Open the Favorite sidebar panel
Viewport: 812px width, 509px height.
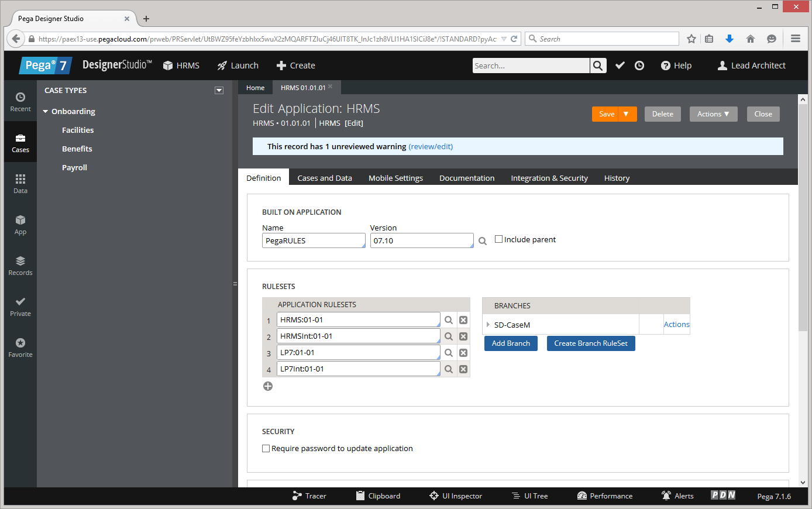20,348
